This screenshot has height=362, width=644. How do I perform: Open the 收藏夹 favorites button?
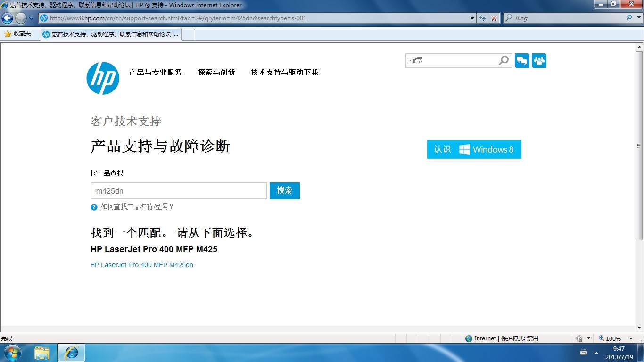17,34
